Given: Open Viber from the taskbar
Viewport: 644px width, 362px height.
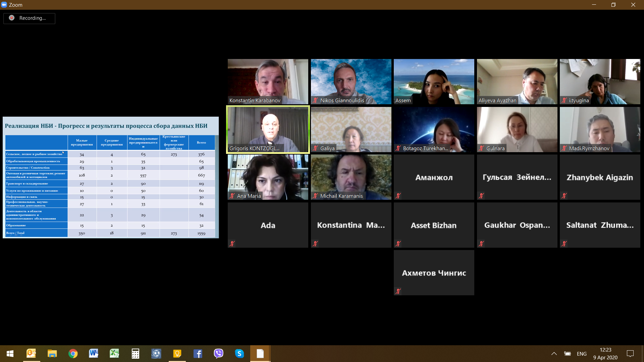Looking at the screenshot, I should [x=218, y=354].
